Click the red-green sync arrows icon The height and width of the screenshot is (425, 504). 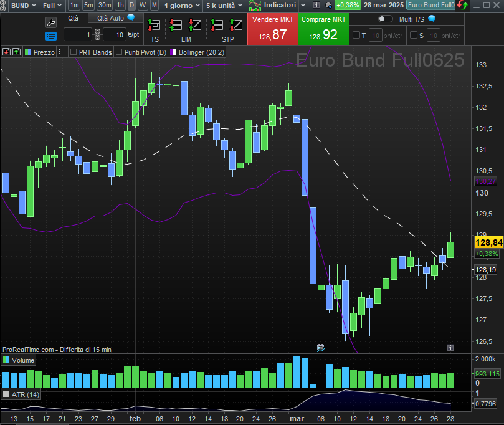click(x=462, y=5)
